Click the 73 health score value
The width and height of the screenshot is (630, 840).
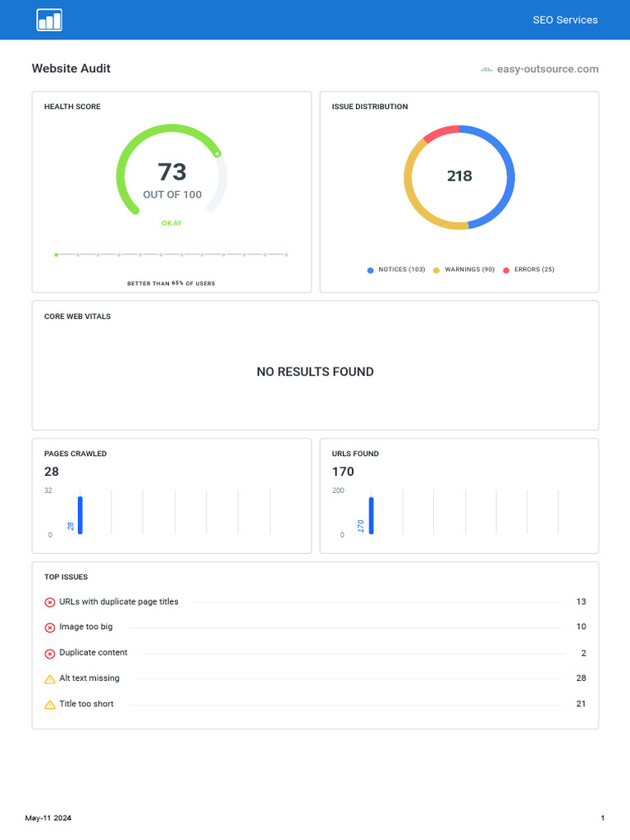click(x=172, y=172)
